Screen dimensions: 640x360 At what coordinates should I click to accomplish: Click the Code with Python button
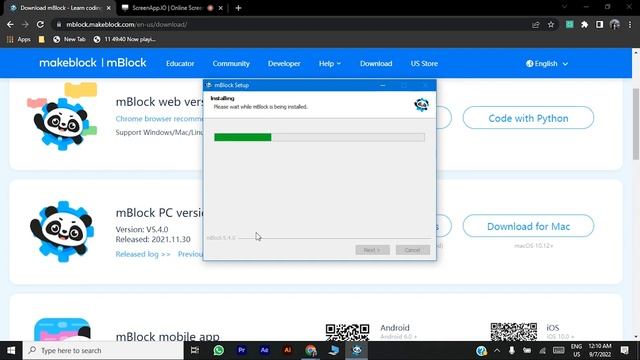tap(528, 118)
